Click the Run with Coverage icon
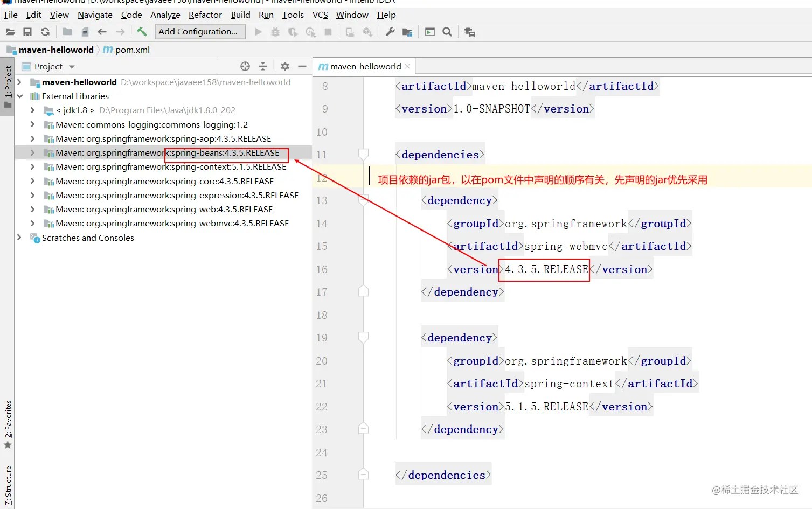This screenshot has height=509, width=812. tap(293, 32)
